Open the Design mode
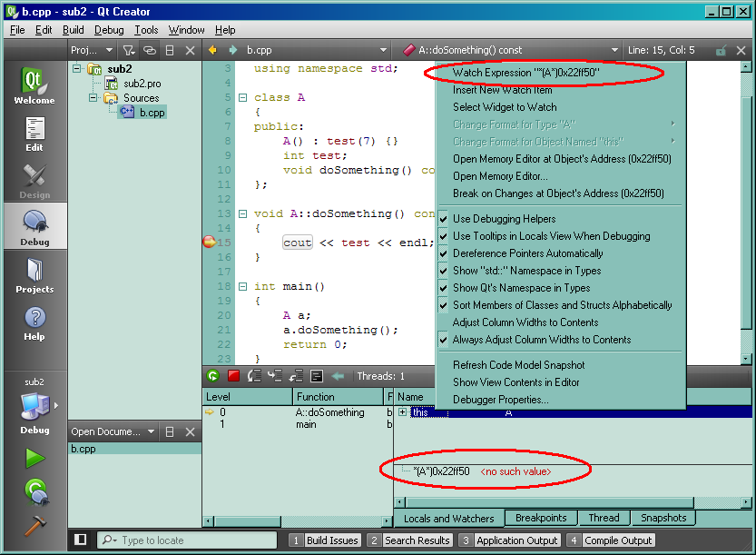The image size is (756, 555). click(34, 181)
